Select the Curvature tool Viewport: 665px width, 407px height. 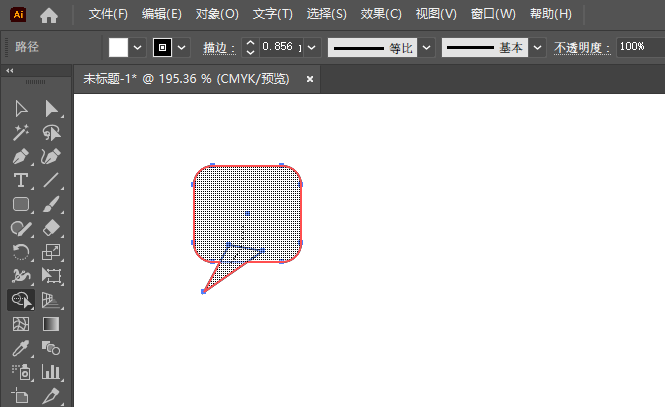(51, 156)
